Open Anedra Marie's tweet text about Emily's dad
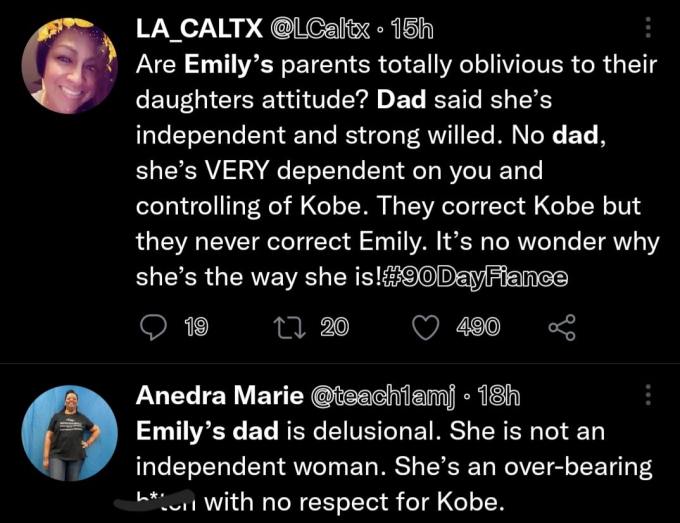Screen dimensions: 680x523 point(392,465)
